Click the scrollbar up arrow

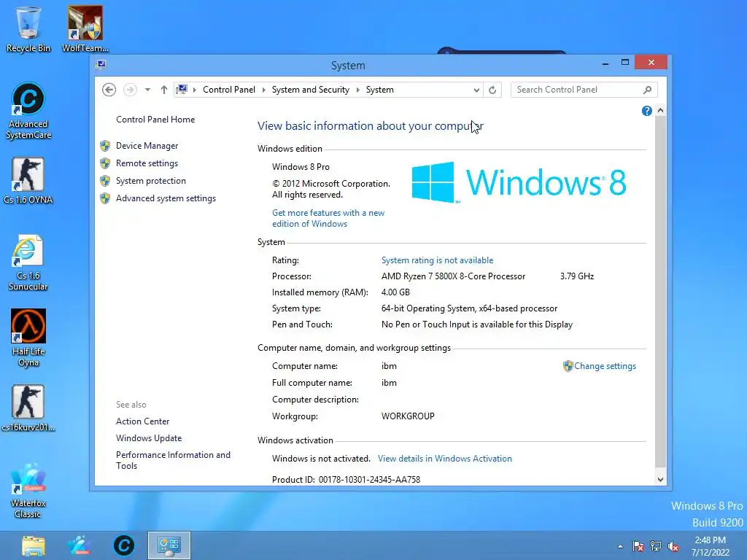click(x=660, y=111)
